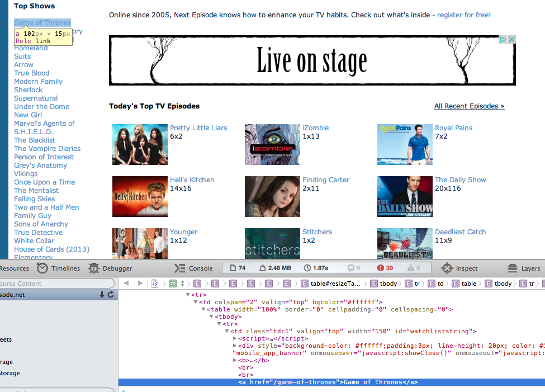545x392 pixels.
Task: Open The Daily Show thumbnail image
Action: [x=405, y=196]
